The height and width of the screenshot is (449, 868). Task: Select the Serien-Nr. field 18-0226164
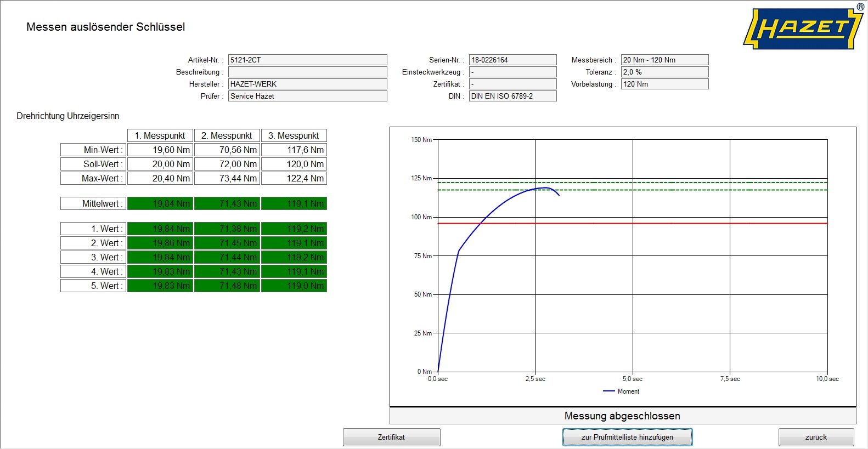[512, 60]
